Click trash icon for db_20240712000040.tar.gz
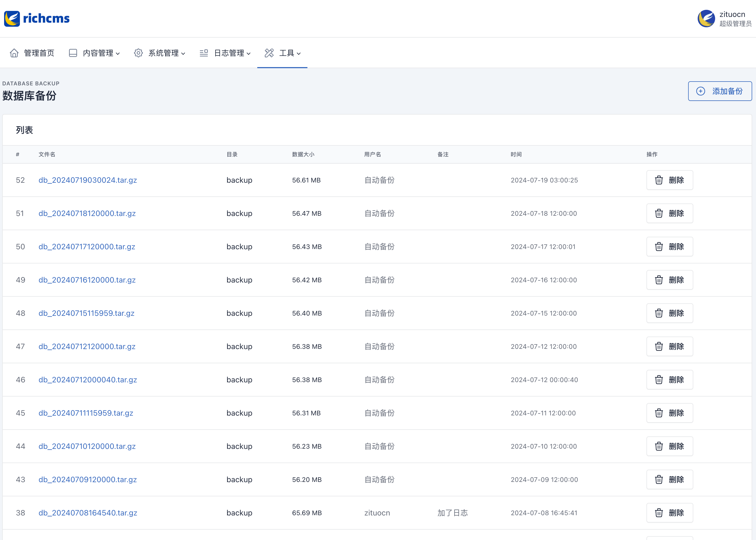The image size is (756, 540). pos(659,379)
